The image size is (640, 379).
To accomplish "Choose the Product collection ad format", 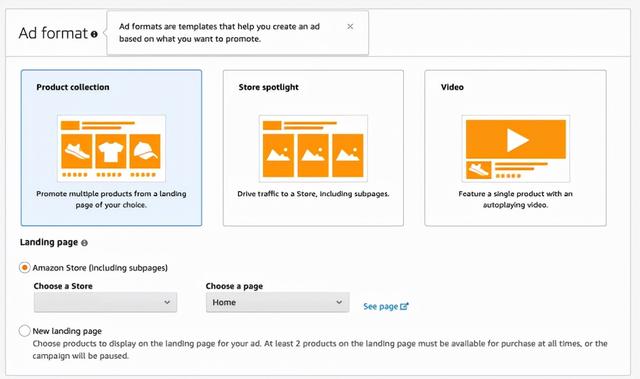I will coord(111,148).
